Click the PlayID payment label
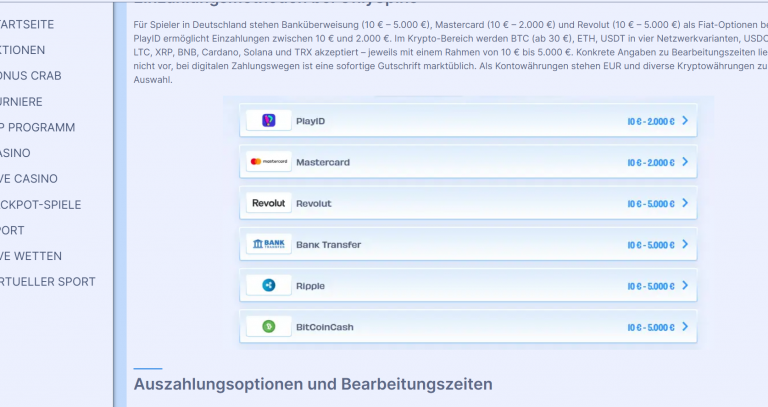Viewport: 768px width, 407px height. point(310,121)
